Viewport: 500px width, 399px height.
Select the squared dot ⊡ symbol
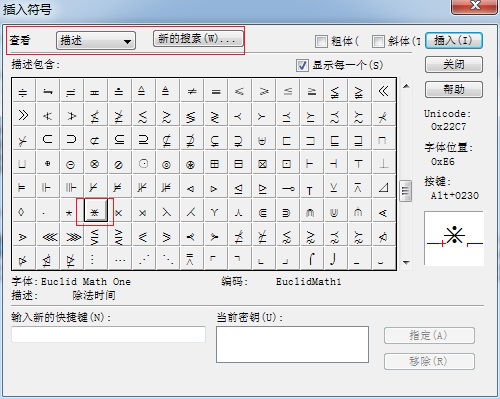[x=287, y=163]
